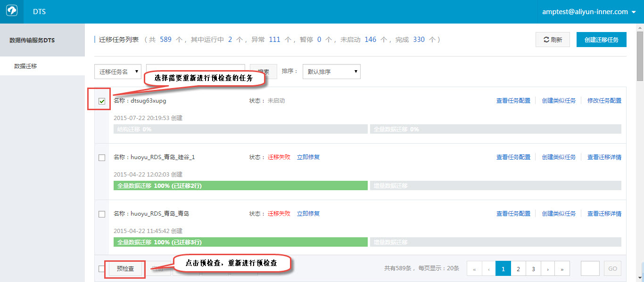Open the 迁移任务名 search filter dropdown
The width and height of the screenshot is (644, 282).
[118, 72]
